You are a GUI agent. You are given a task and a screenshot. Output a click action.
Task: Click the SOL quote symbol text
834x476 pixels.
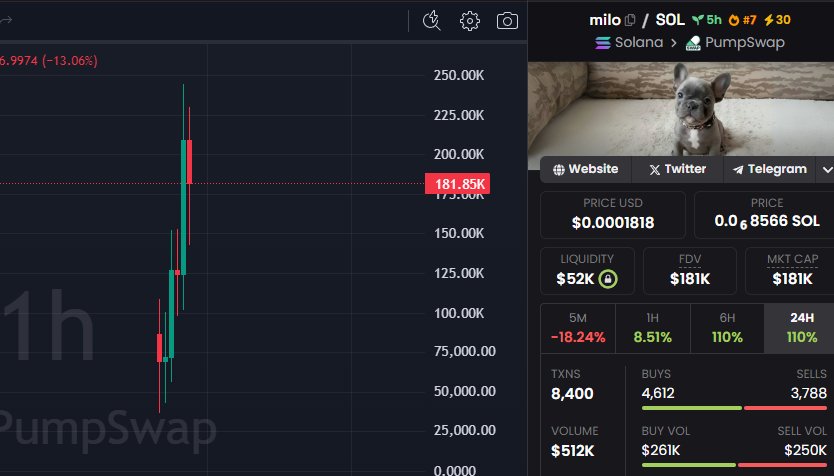(x=670, y=20)
